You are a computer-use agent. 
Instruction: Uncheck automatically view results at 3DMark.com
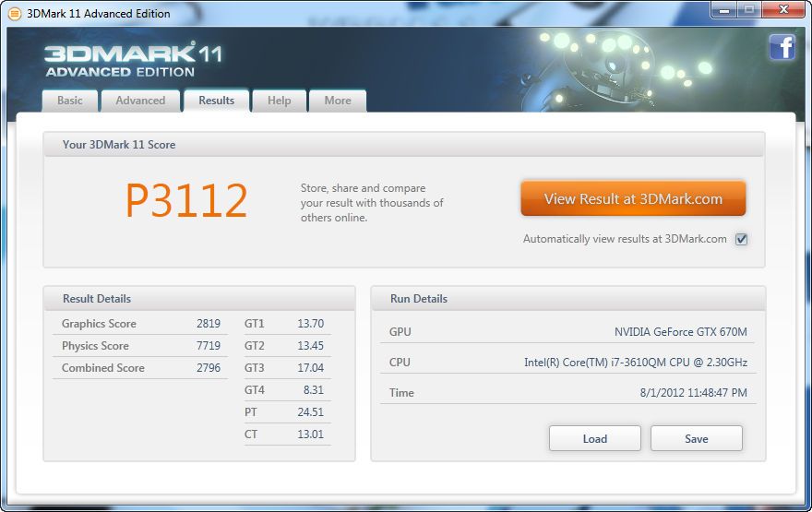tap(741, 239)
